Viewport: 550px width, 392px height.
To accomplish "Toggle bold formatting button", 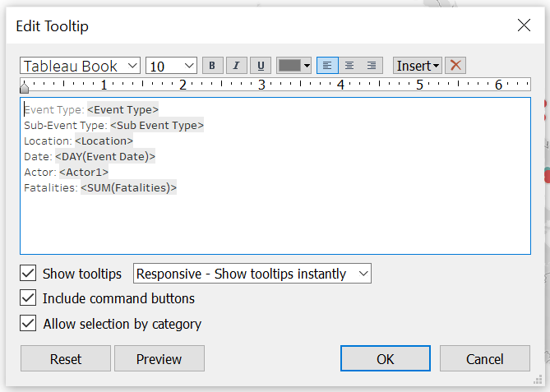I will point(213,66).
